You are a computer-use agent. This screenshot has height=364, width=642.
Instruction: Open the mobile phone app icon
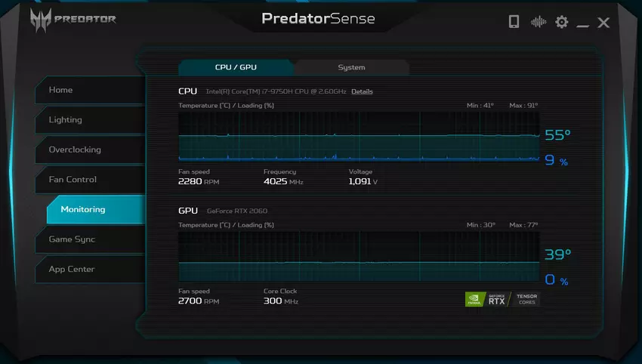click(x=514, y=22)
